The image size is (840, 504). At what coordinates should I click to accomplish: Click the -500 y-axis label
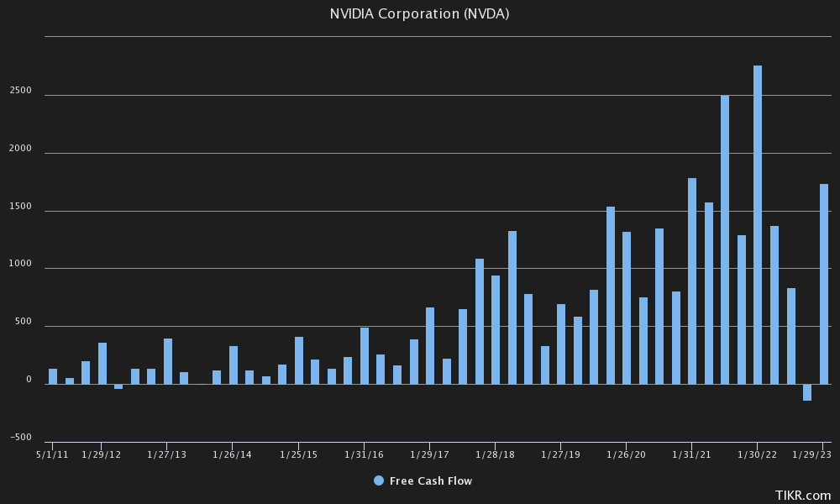(21, 437)
